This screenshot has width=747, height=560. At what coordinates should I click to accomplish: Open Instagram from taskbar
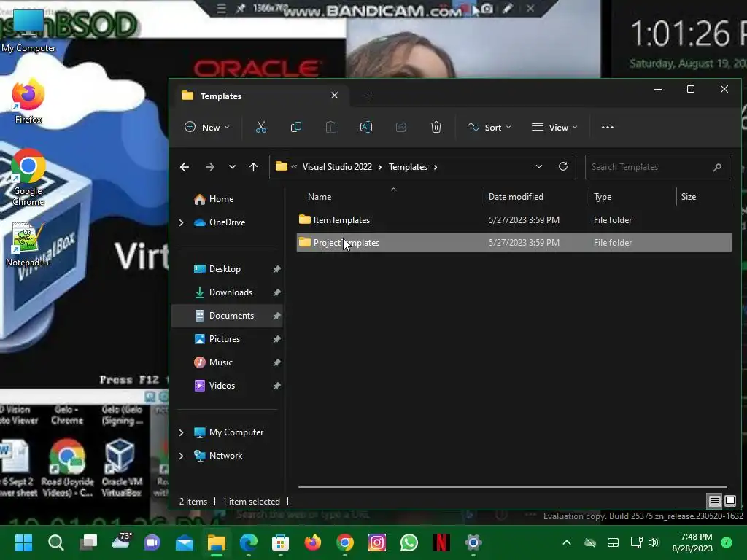coord(377,542)
